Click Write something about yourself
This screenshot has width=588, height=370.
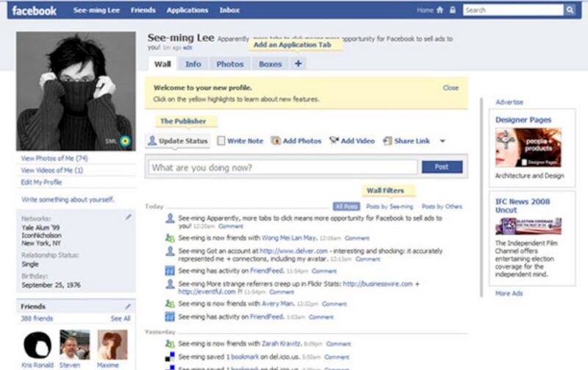tap(68, 199)
